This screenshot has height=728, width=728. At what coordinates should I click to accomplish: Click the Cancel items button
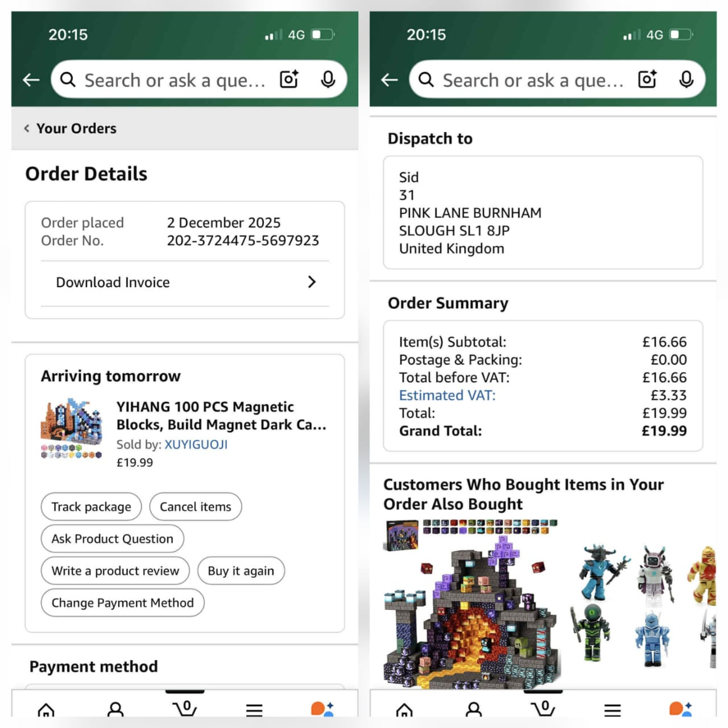click(195, 507)
